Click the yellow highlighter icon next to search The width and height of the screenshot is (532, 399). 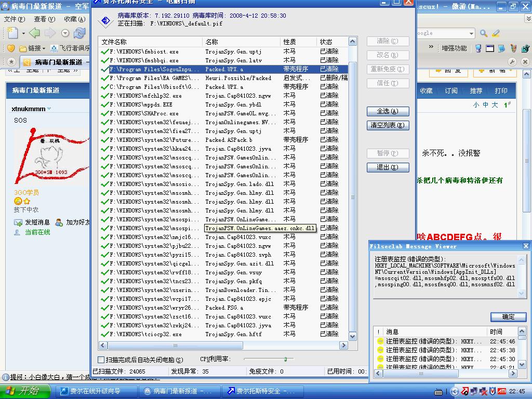(x=496, y=33)
